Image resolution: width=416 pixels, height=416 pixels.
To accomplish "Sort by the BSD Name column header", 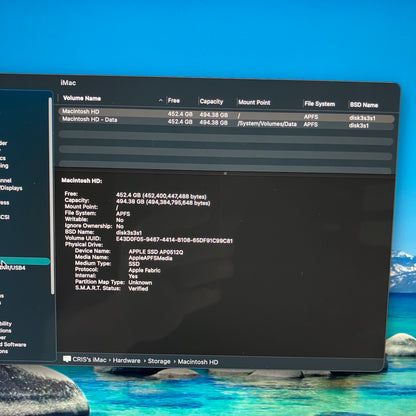I will [x=364, y=105].
